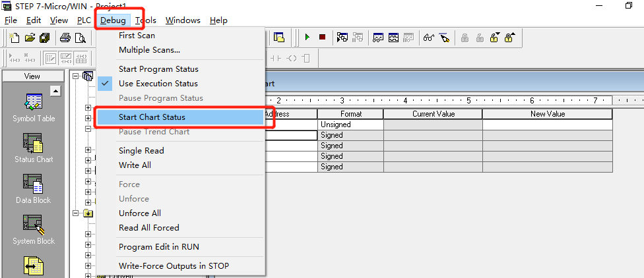Open a project using the folder icon

pos(30,38)
